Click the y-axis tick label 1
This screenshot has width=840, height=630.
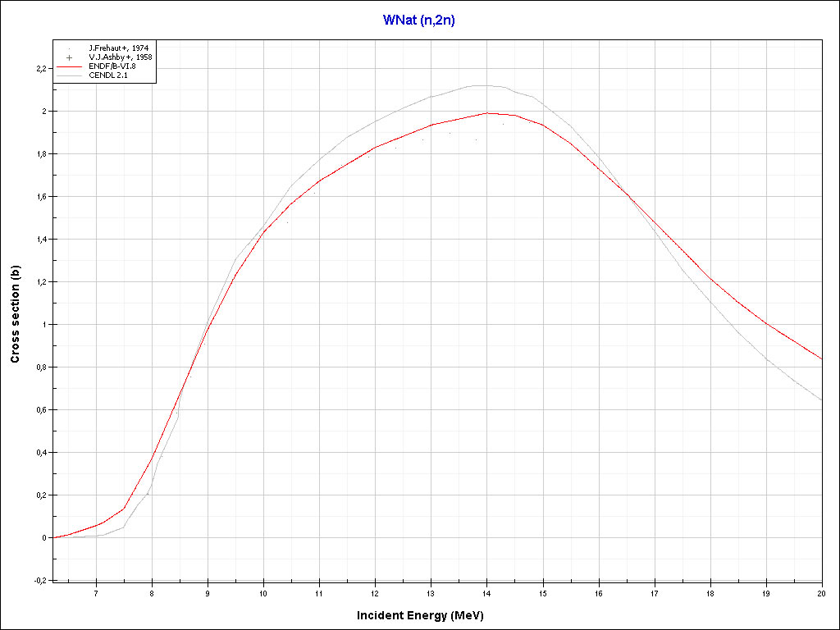tap(44, 325)
